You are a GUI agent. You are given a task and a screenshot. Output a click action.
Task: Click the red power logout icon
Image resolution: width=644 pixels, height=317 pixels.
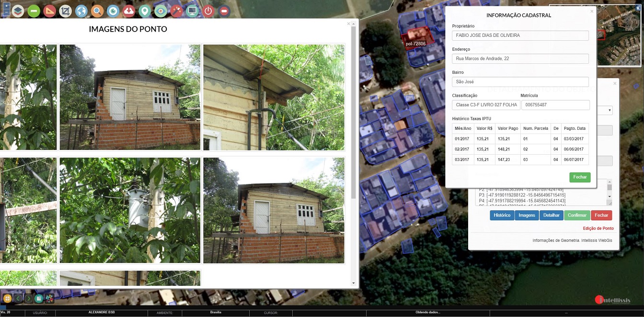[x=208, y=11]
